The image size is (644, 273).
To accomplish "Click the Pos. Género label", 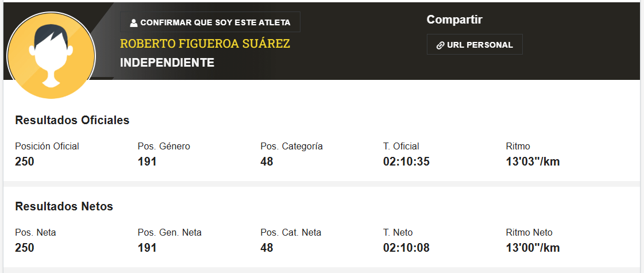I will click(164, 147).
